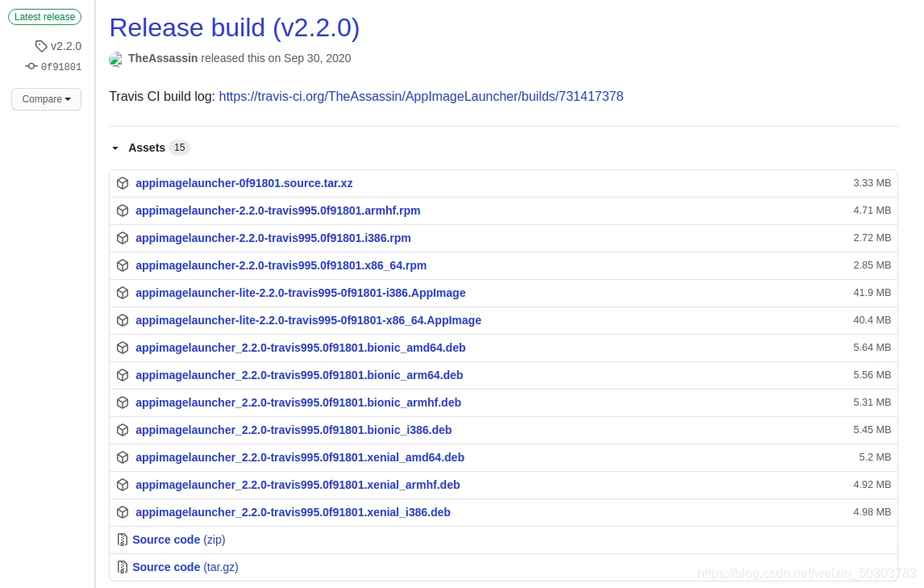Click the package icon beside xenial_amd64.deb
Viewport: 924px width, 588px height.
[123, 457]
